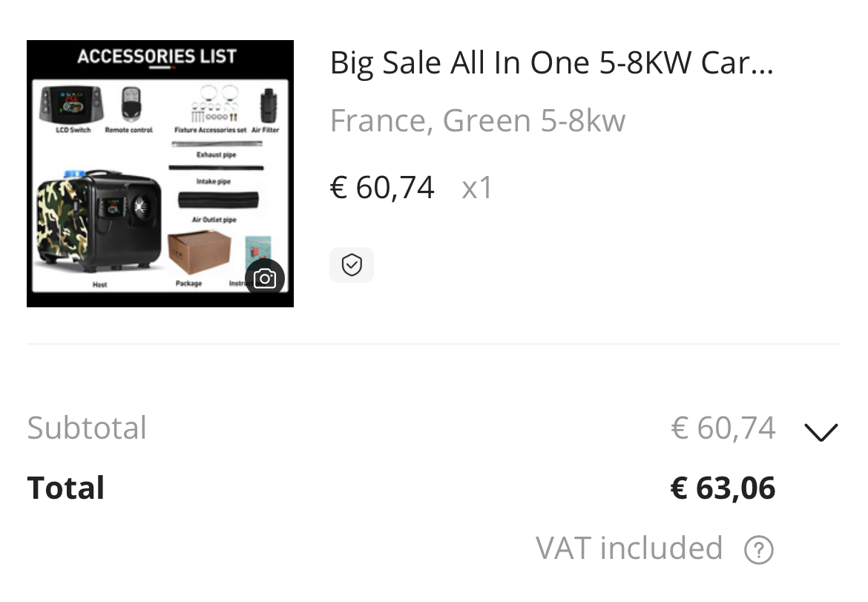Click the VAT included question mark icon

[758, 550]
